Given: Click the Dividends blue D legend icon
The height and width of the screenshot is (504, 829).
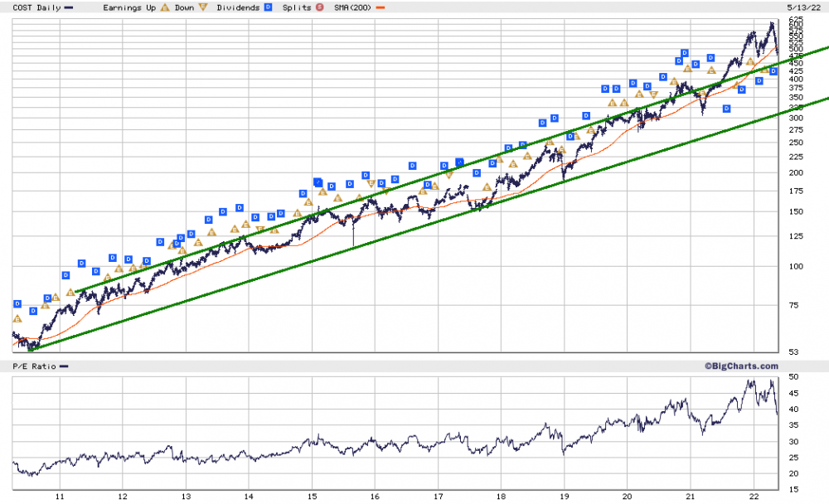Looking at the screenshot, I should (268, 7).
